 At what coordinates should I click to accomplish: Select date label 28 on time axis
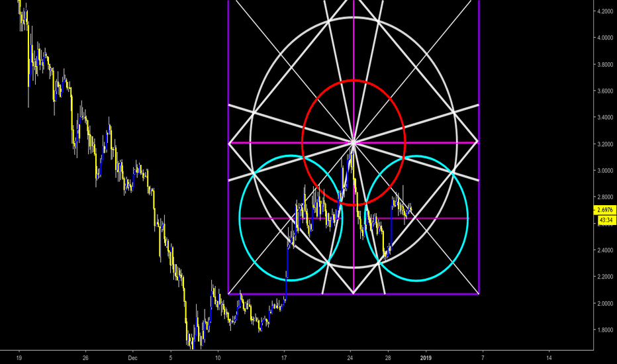(388, 357)
